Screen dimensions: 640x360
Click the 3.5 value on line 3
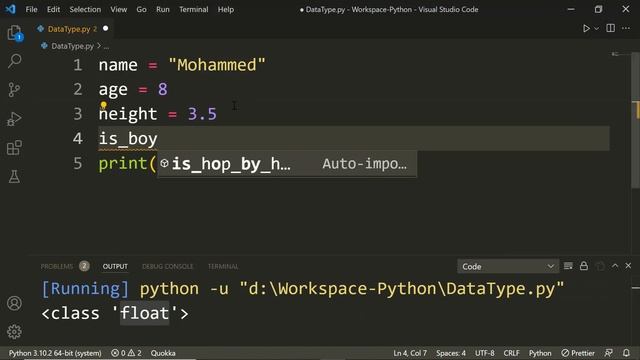(202, 114)
